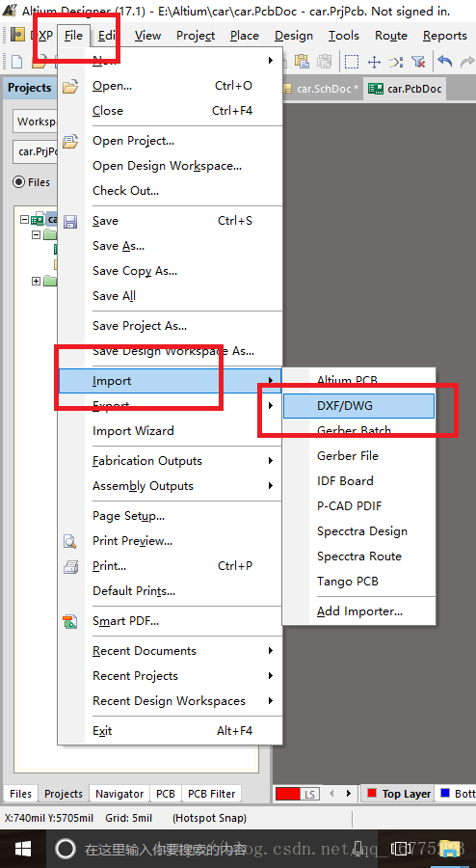Open the Design menu
The width and height of the screenshot is (476, 868).
(x=294, y=36)
